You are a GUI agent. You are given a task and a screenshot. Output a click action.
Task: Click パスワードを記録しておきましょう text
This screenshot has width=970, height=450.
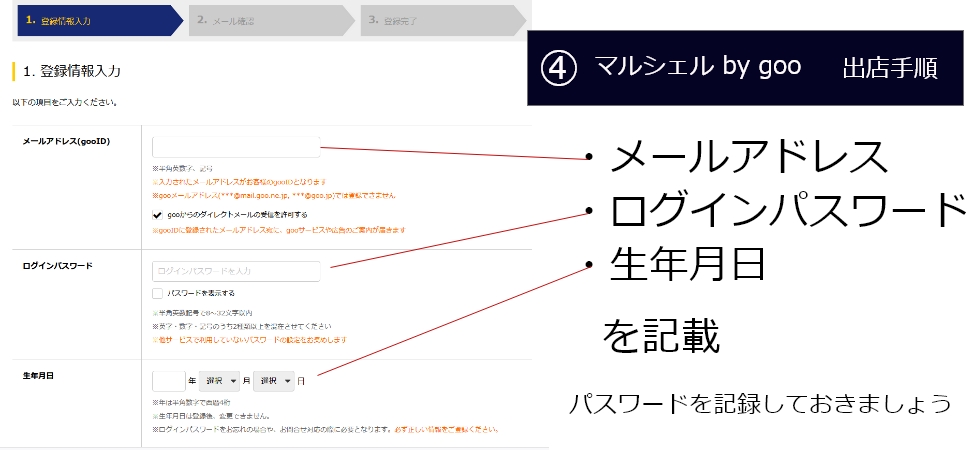(760, 403)
